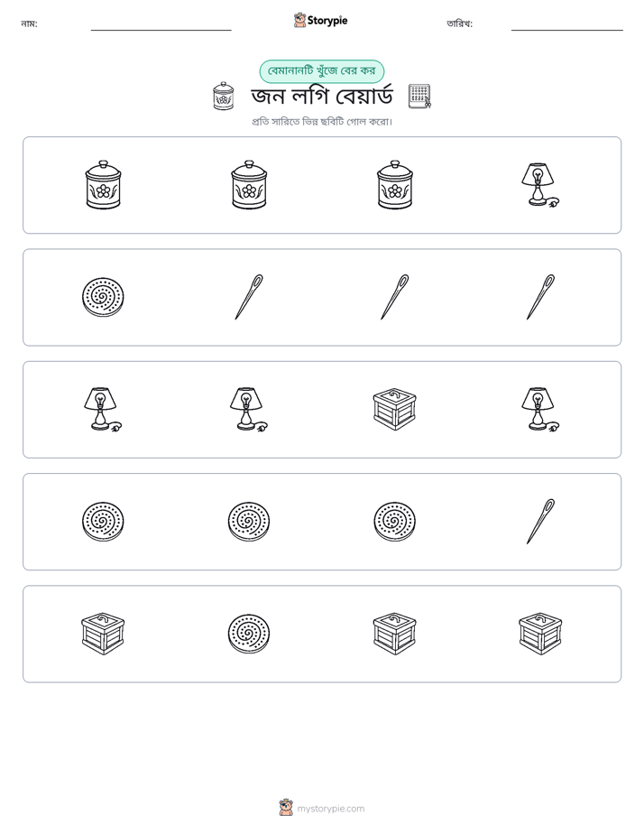Circle the wooden crate in row three
This screenshot has width=644, height=834.
(x=394, y=409)
